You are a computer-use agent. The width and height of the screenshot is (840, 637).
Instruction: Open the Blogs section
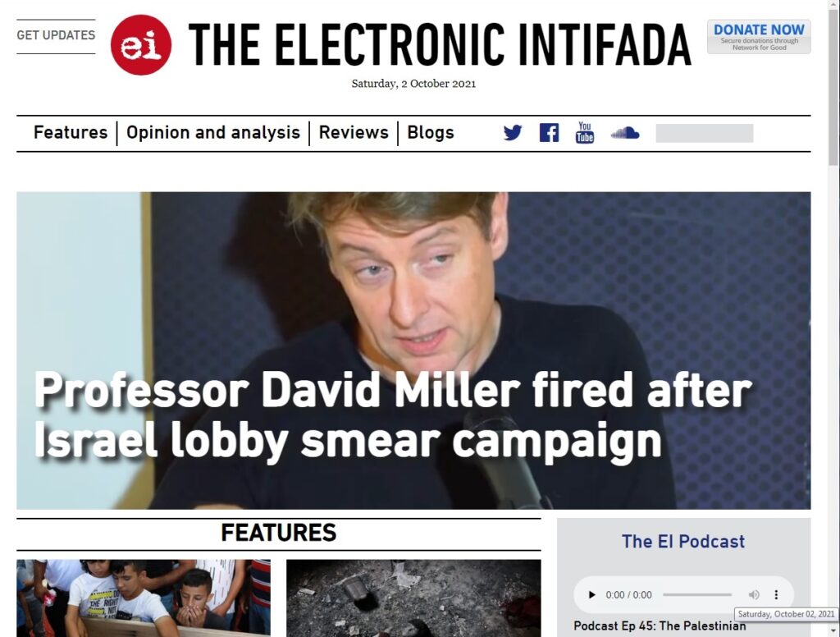tap(430, 132)
